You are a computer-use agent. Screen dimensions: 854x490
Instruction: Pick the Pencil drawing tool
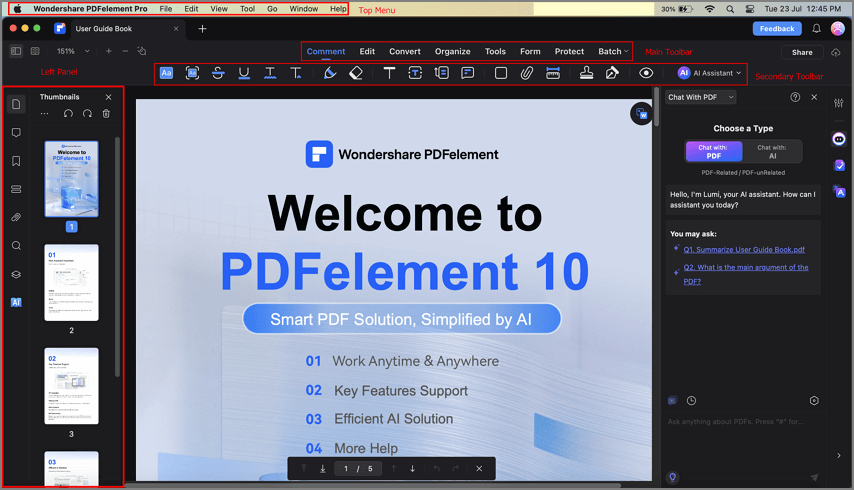pos(330,73)
